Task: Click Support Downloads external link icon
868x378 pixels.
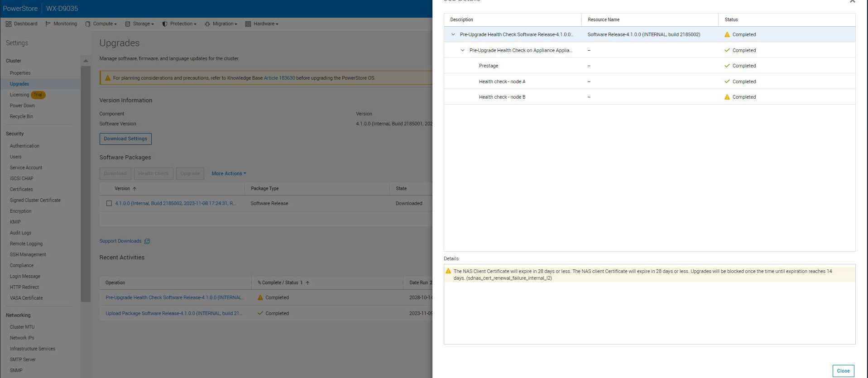Action: pos(147,241)
